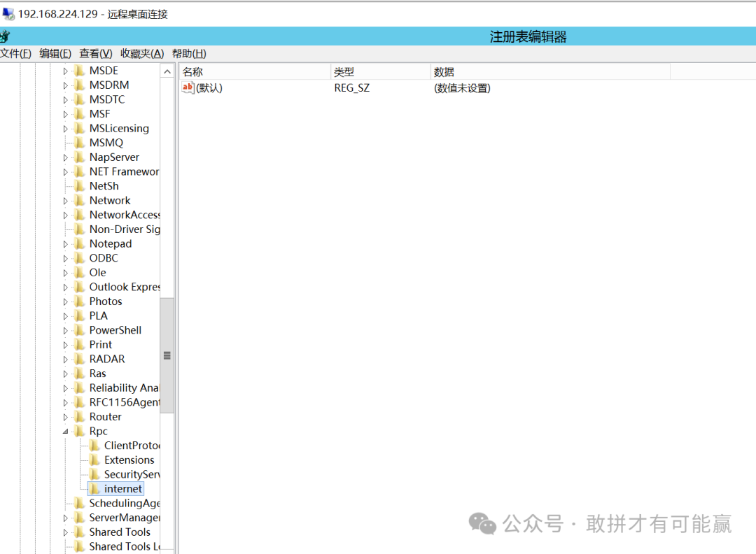The width and height of the screenshot is (756, 554).
Task: Click the Shared Tools folder icon
Action: (x=80, y=532)
